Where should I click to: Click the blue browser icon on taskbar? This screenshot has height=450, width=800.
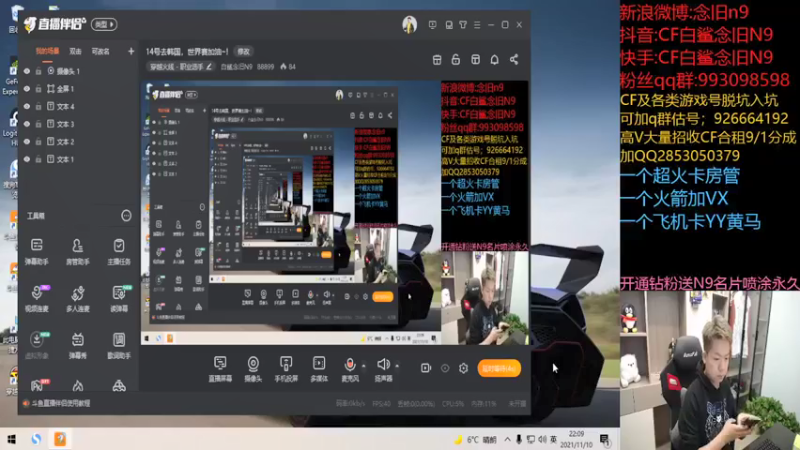[x=36, y=439]
